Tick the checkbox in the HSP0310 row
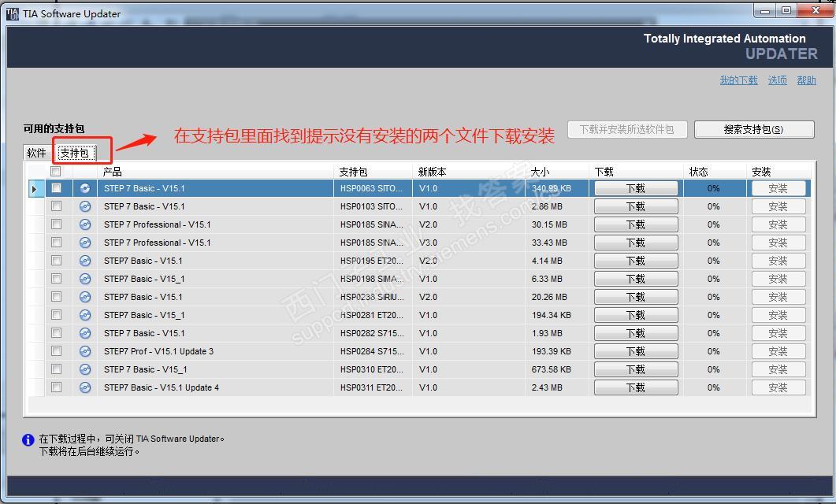 (x=56, y=369)
